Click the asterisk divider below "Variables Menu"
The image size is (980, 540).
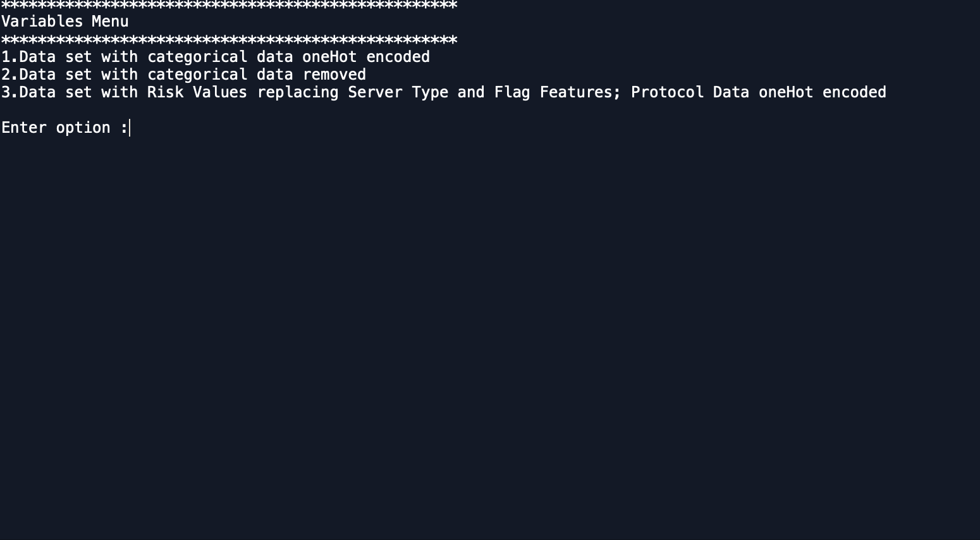click(229, 40)
